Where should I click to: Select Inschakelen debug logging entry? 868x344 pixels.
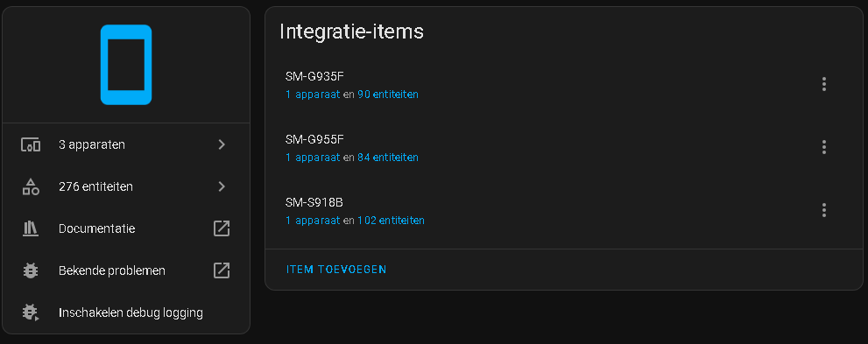pos(126,313)
